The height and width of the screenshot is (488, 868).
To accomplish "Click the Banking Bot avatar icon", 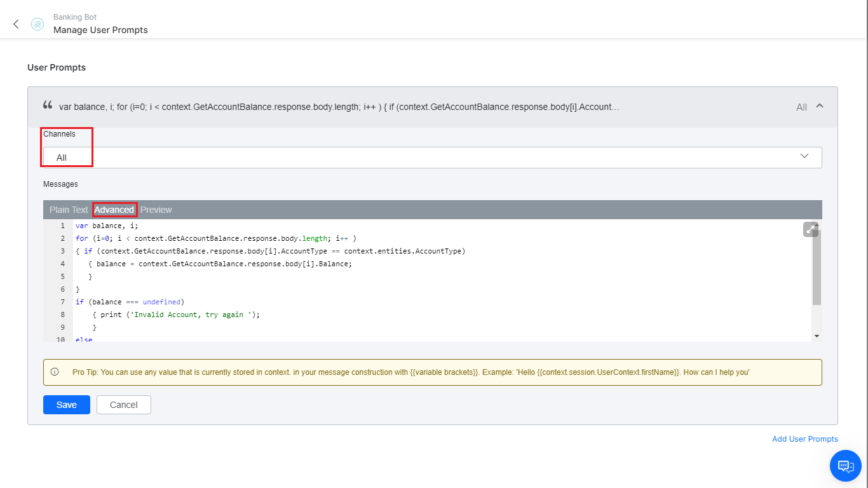I will point(37,24).
